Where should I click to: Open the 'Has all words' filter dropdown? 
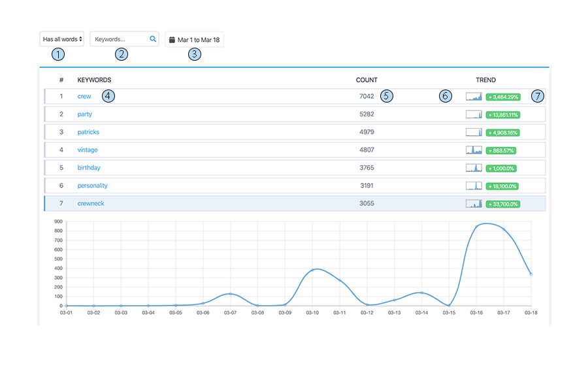coord(61,39)
